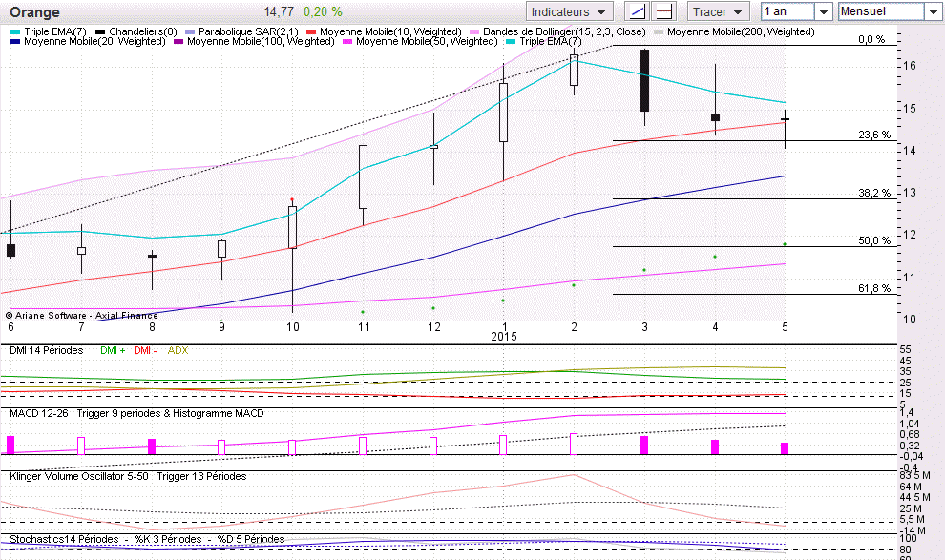Click the MACD 12-26 panel title
The width and height of the screenshot is (945, 560).
pyautogui.click(x=39, y=414)
